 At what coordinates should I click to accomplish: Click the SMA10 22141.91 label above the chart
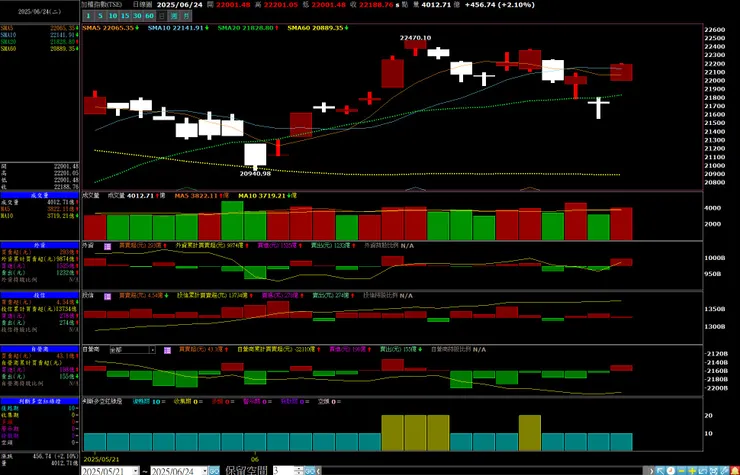point(178,28)
